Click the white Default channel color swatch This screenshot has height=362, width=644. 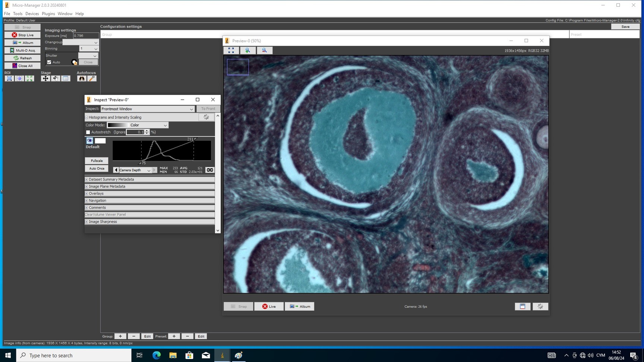coord(100,141)
